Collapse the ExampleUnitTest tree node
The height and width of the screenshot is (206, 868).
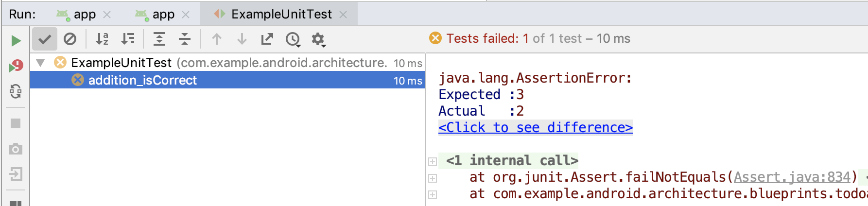[41, 63]
